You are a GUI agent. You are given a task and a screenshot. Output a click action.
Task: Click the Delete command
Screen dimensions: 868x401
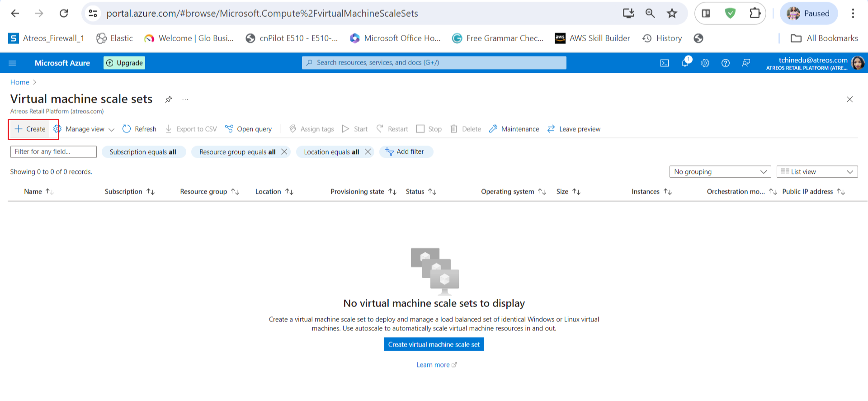[466, 129]
